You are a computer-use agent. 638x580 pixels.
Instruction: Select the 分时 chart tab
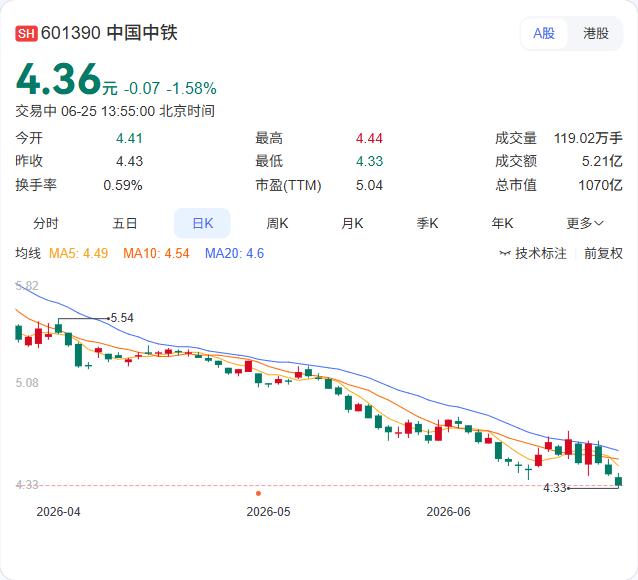tap(46, 223)
